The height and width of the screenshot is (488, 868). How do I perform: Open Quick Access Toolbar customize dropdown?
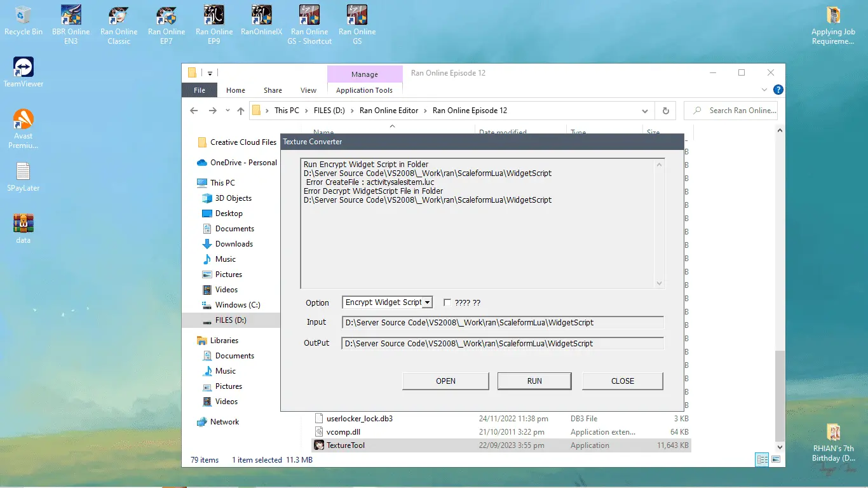tap(210, 73)
